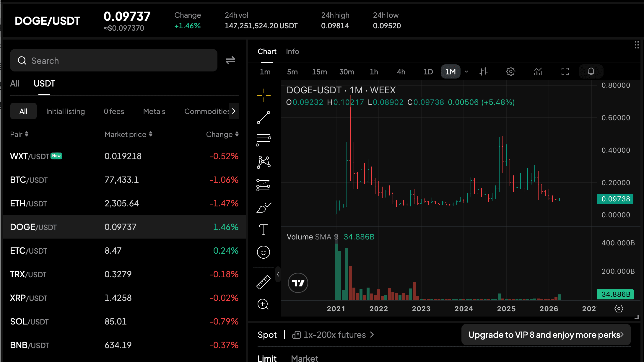
Task: Select the crosshair cursor tool
Action: (264, 95)
